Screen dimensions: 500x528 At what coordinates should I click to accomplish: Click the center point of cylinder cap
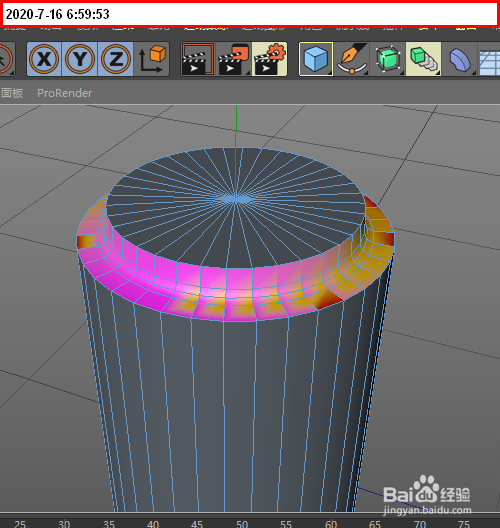point(236,199)
